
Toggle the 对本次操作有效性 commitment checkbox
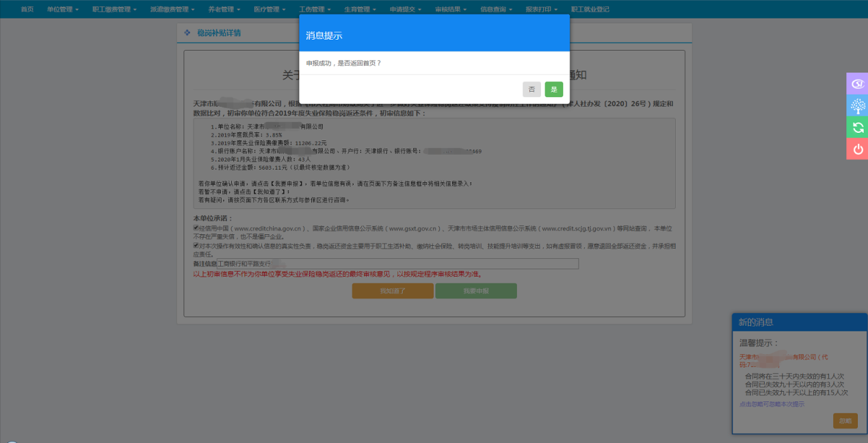196,244
